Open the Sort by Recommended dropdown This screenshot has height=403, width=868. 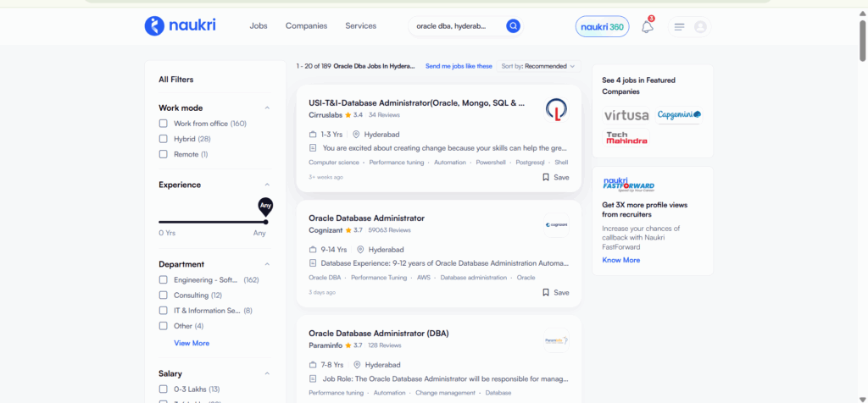(x=538, y=66)
